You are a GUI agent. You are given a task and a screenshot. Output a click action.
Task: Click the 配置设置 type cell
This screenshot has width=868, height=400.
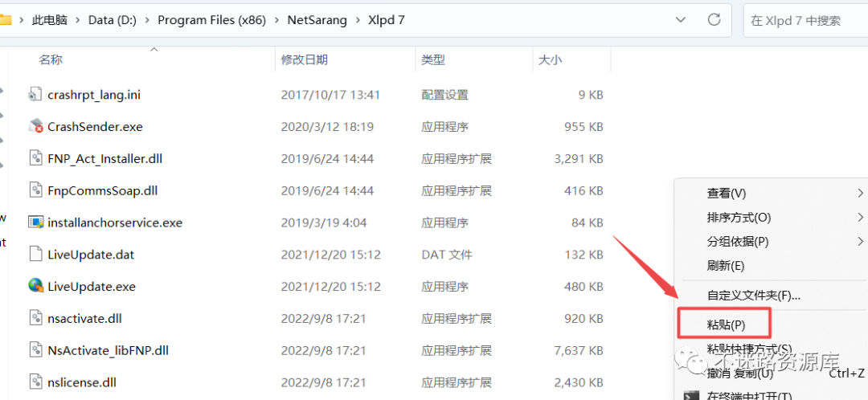[444, 95]
